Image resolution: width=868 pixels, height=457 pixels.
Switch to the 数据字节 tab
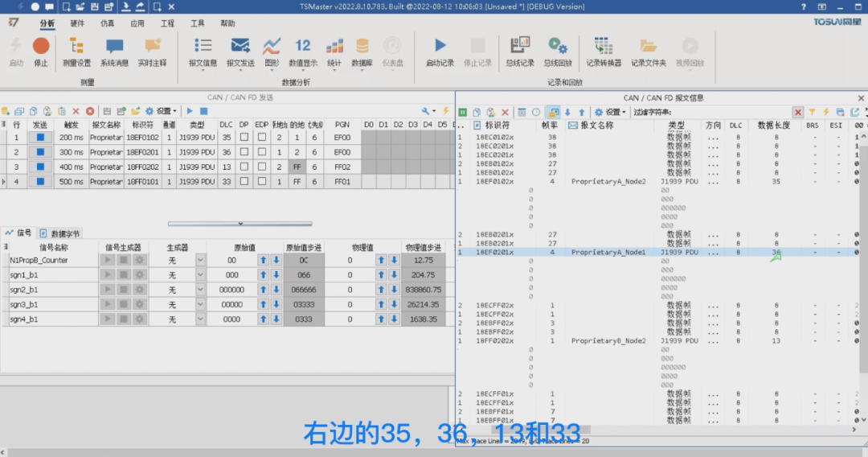(x=59, y=233)
